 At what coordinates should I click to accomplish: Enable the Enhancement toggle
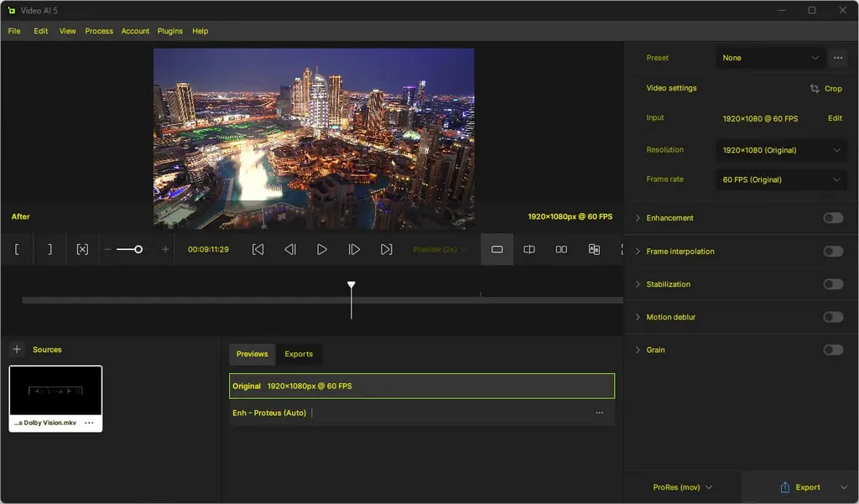(x=833, y=218)
